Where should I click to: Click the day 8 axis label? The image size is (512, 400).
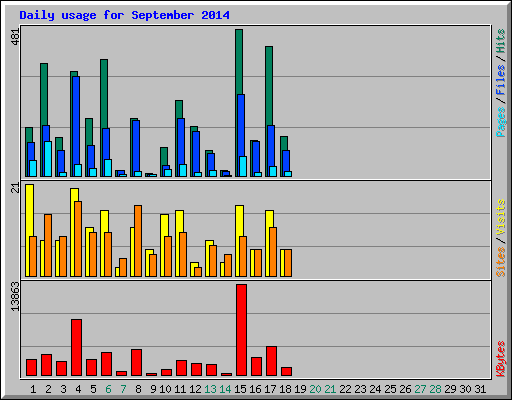pos(138,389)
